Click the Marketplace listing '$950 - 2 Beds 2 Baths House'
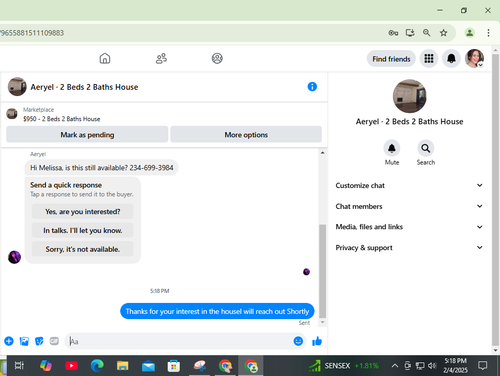 (x=62, y=119)
